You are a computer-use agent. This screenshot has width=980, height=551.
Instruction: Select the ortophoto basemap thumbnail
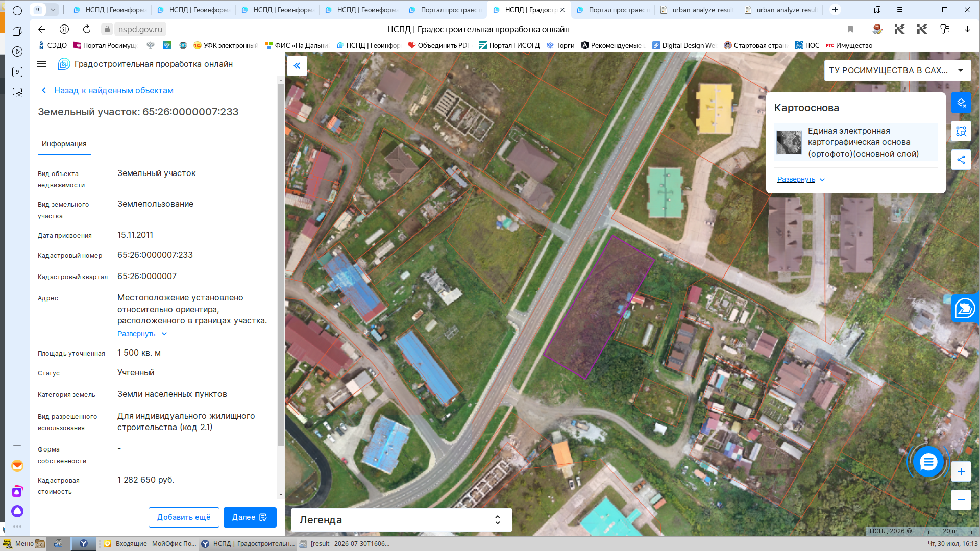click(789, 142)
